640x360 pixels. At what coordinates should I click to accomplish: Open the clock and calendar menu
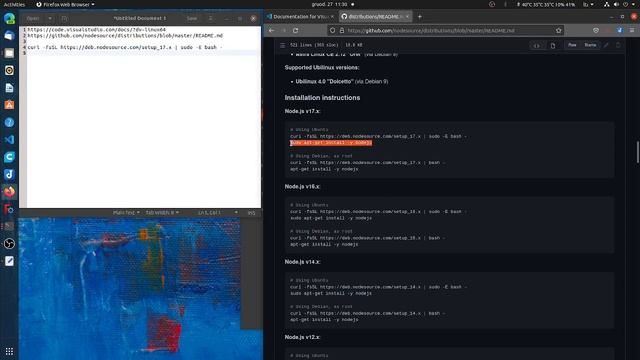(x=329, y=4)
